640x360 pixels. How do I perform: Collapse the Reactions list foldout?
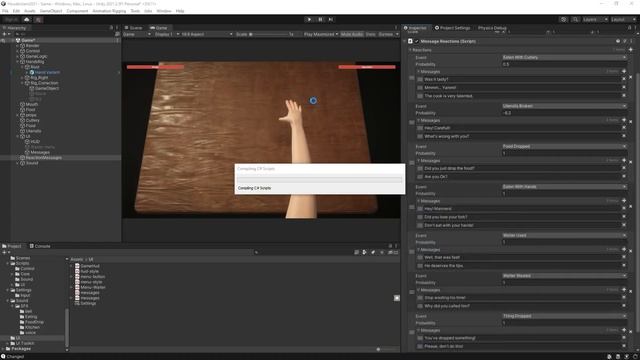point(410,50)
